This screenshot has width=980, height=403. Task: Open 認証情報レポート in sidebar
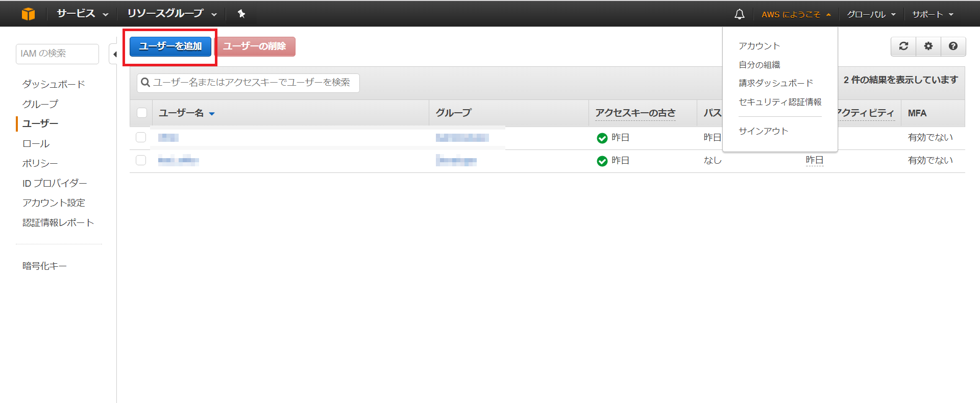pos(58,223)
